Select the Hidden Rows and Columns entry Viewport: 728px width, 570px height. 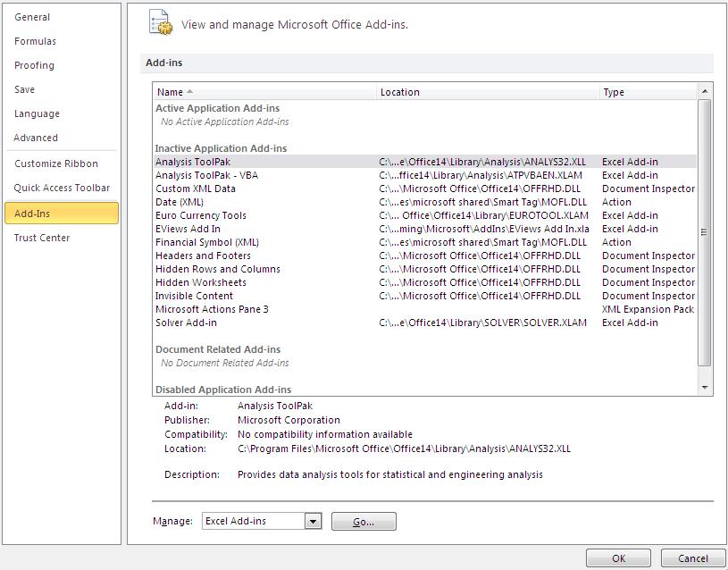(425, 269)
